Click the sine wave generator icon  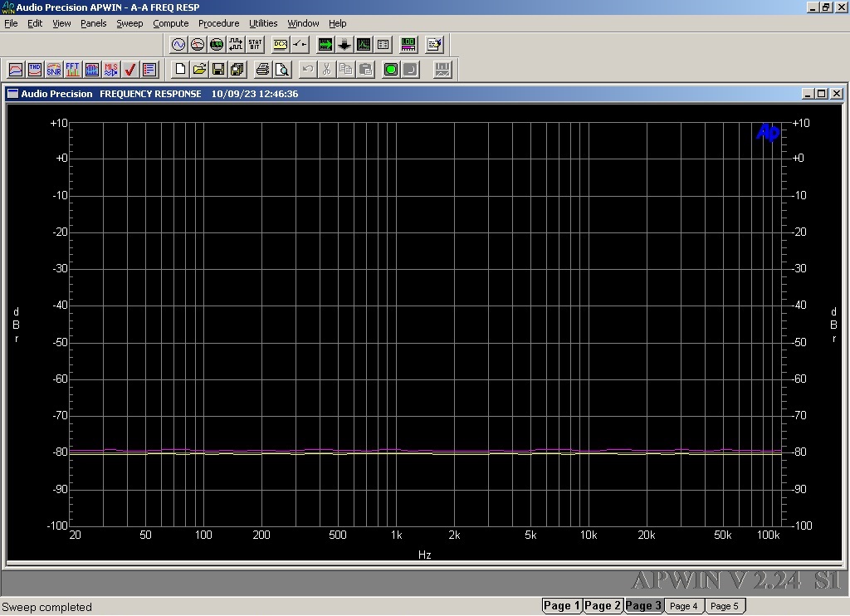coord(178,45)
